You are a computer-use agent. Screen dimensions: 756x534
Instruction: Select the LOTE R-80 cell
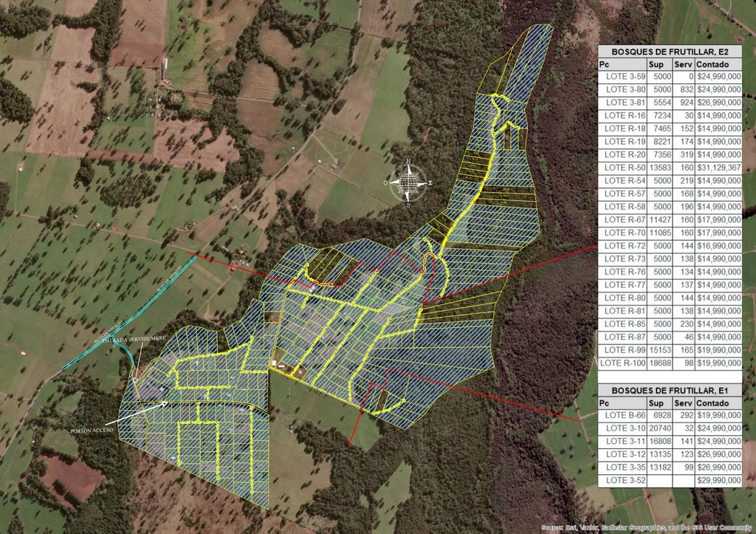point(622,298)
